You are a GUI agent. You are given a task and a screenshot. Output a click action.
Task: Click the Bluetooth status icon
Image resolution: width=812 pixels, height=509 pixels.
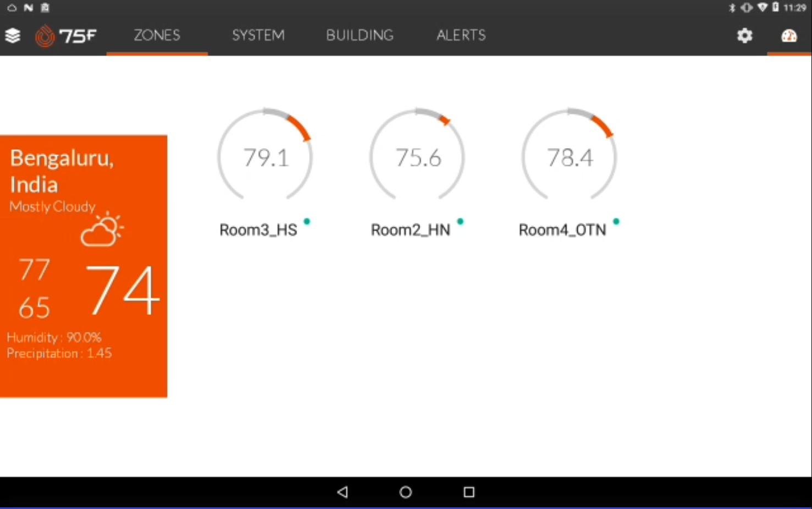click(732, 8)
